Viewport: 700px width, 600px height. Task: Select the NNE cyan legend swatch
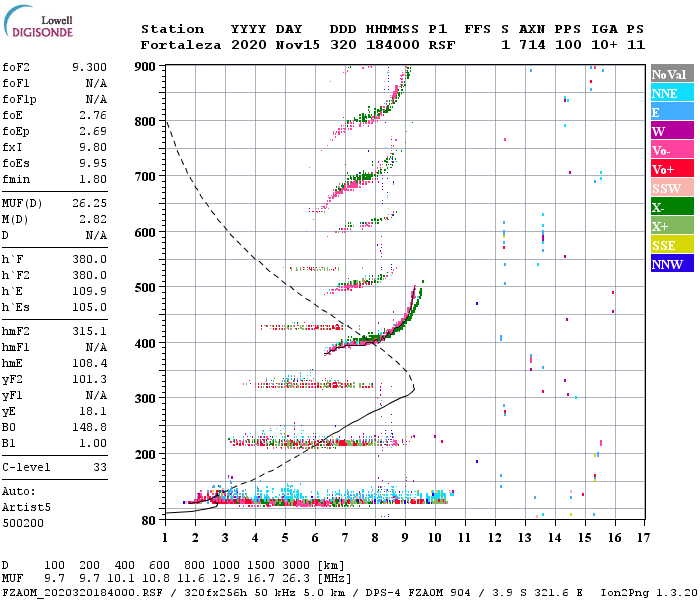click(672, 93)
